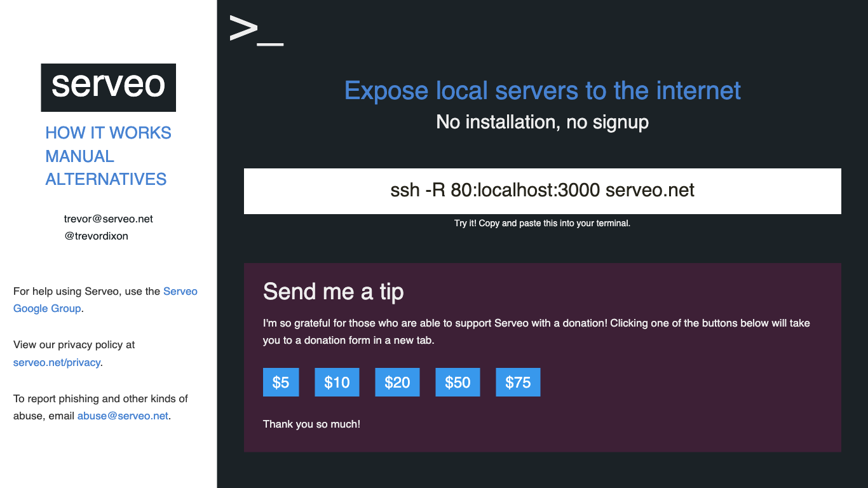This screenshot has height=488, width=868.
Task: Click the @trevordixon handle
Action: [x=97, y=236]
